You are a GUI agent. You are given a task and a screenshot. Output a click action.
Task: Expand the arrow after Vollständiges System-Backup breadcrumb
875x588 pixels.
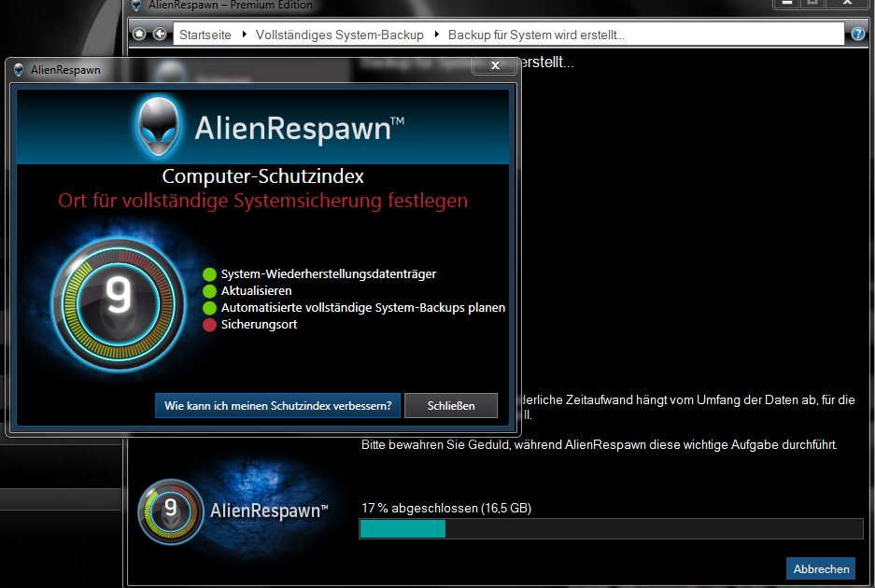pyautogui.click(x=436, y=35)
